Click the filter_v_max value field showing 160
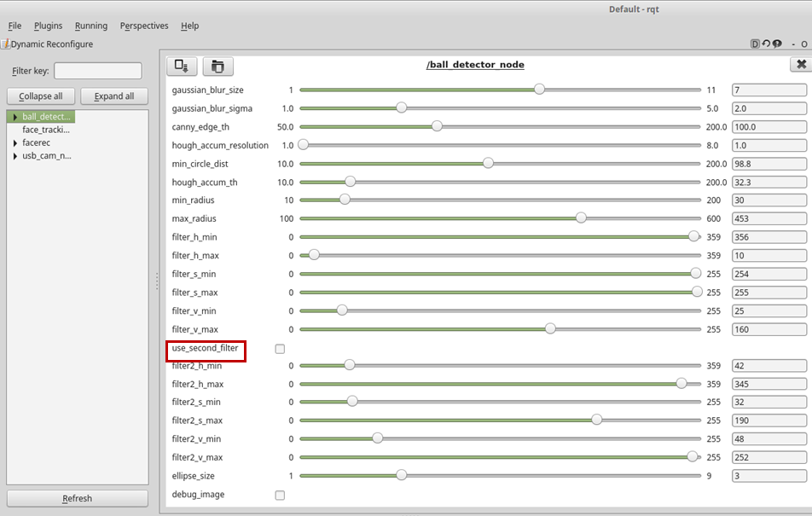The width and height of the screenshot is (812, 516). tap(769, 329)
